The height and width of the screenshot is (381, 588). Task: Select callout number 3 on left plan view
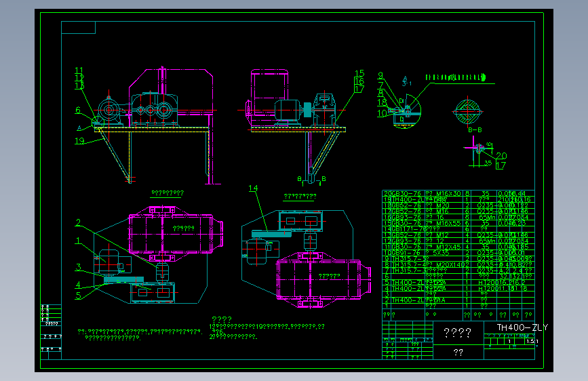coord(78,267)
